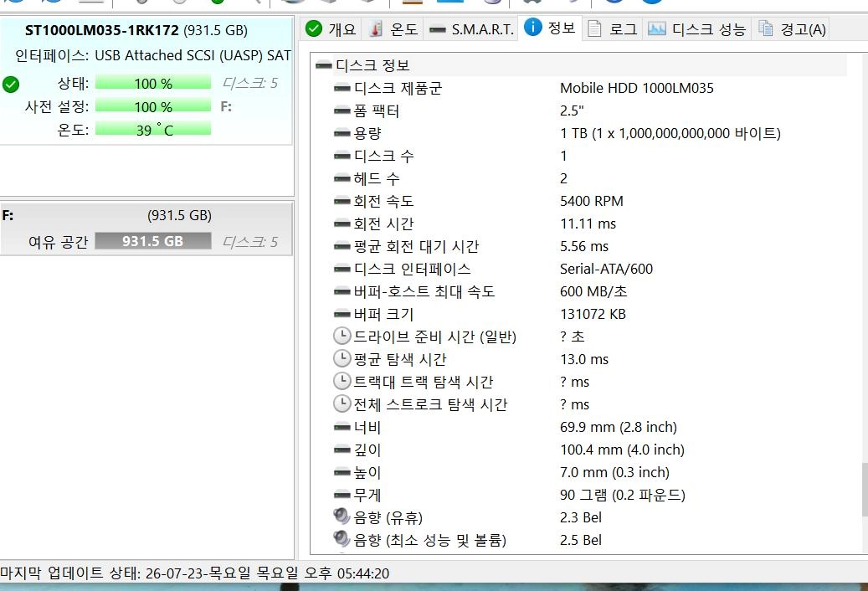The height and width of the screenshot is (591, 868).
Task: Click the drive icon beside 높이
Action: tap(342, 473)
